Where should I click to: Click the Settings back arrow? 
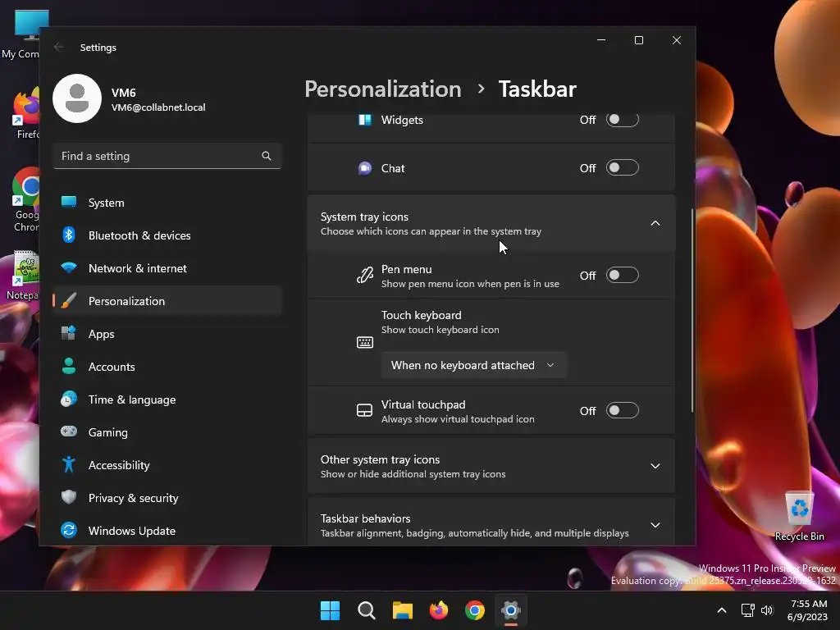click(59, 47)
